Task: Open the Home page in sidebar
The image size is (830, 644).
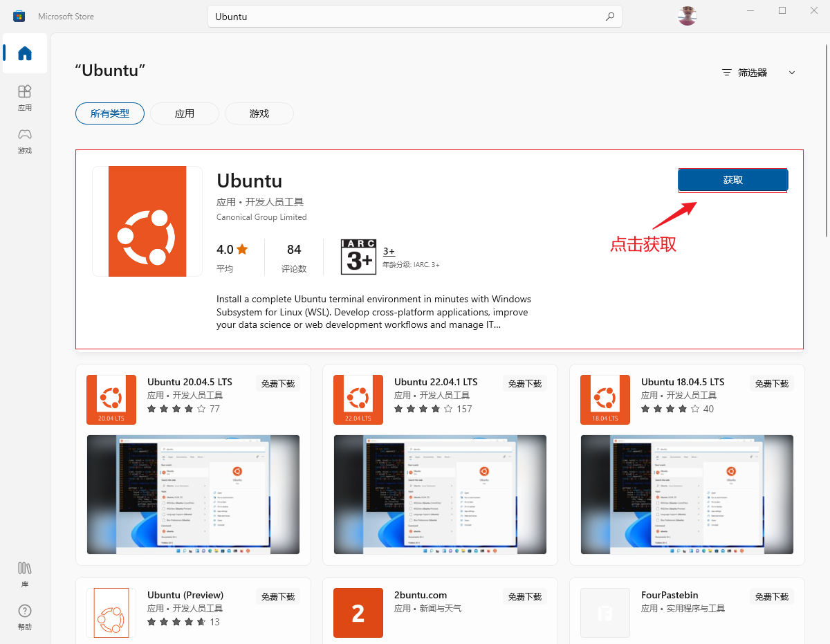Action: pyautogui.click(x=25, y=53)
